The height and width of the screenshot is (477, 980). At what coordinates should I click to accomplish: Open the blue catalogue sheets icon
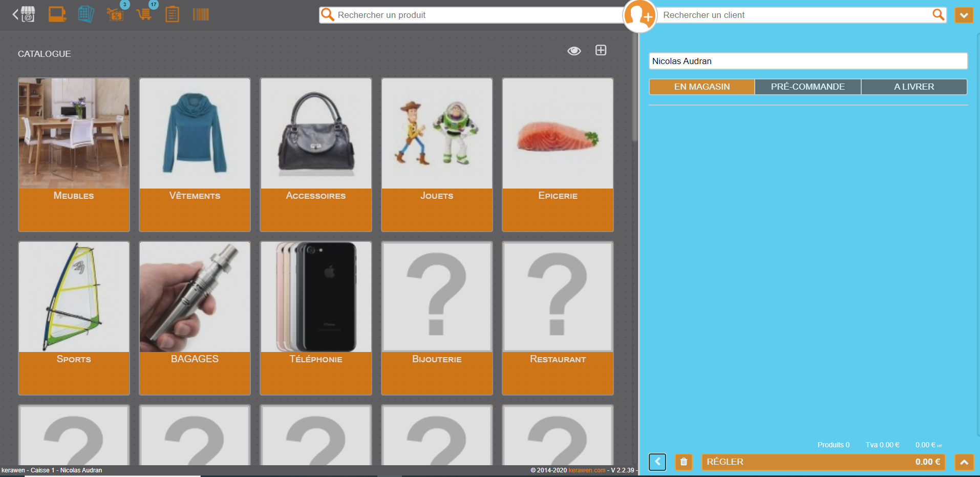86,14
